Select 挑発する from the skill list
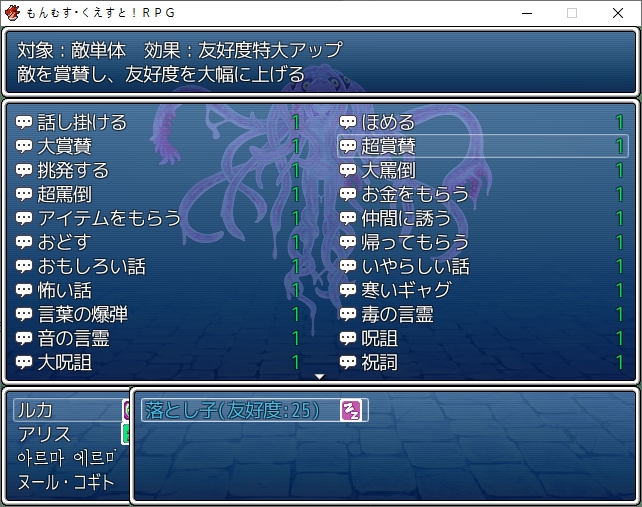642x507 pixels. tap(158, 170)
